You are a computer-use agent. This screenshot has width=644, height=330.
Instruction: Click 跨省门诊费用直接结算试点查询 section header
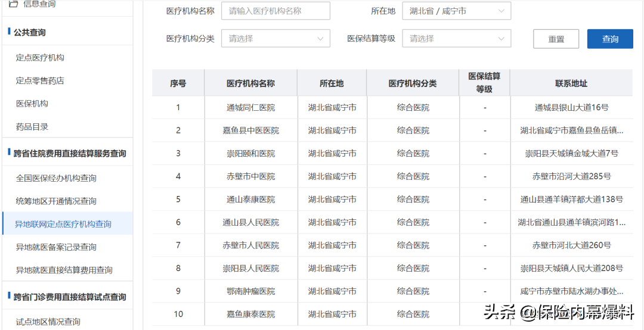(x=70, y=297)
